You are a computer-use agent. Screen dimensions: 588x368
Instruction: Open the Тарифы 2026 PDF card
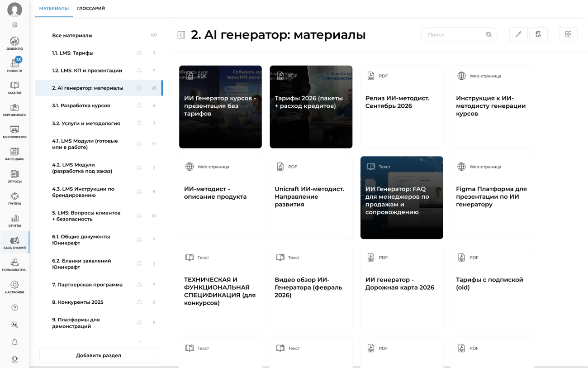311,107
